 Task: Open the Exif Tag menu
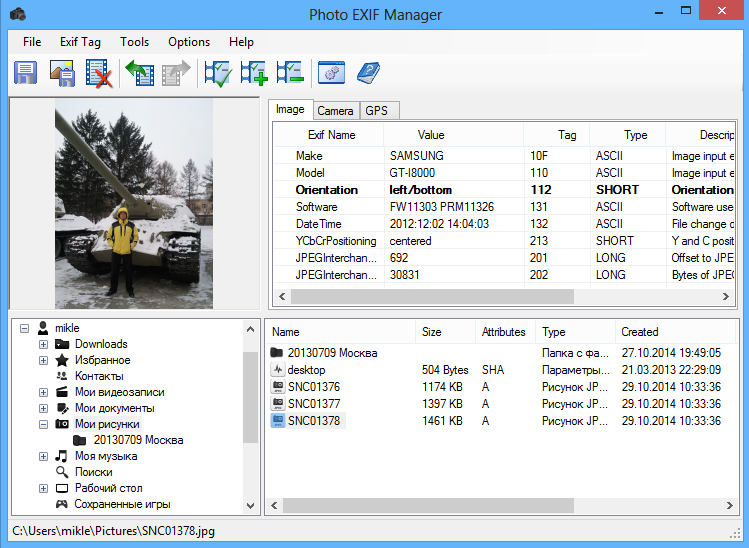(x=80, y=42)
